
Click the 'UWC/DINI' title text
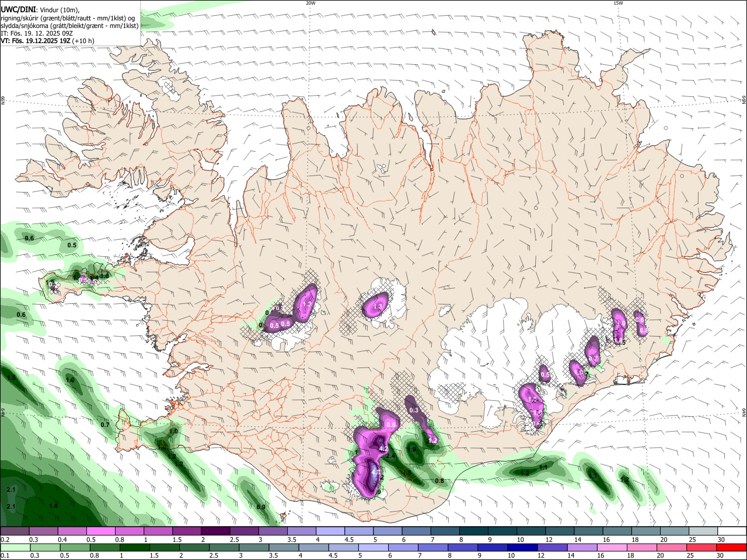point(18,9)
